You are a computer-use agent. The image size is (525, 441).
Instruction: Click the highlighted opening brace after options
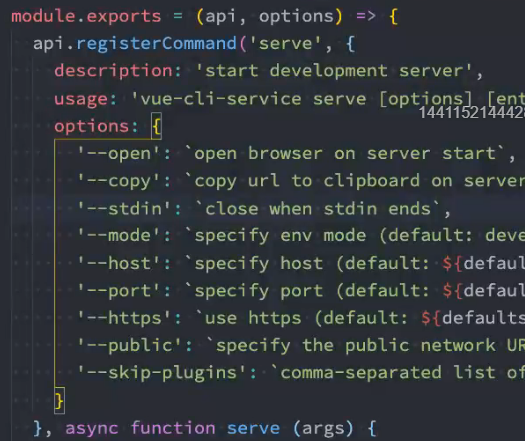click(156, 126)
